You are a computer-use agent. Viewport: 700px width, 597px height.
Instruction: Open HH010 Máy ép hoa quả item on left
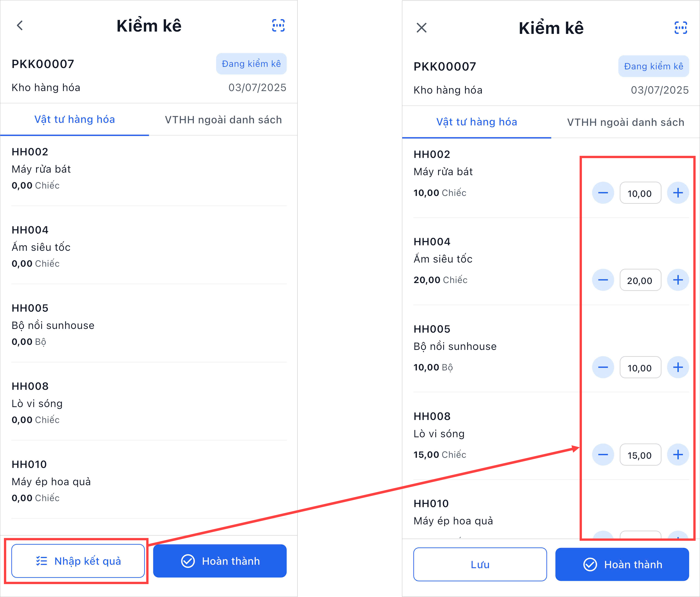[x=149, y=481]
